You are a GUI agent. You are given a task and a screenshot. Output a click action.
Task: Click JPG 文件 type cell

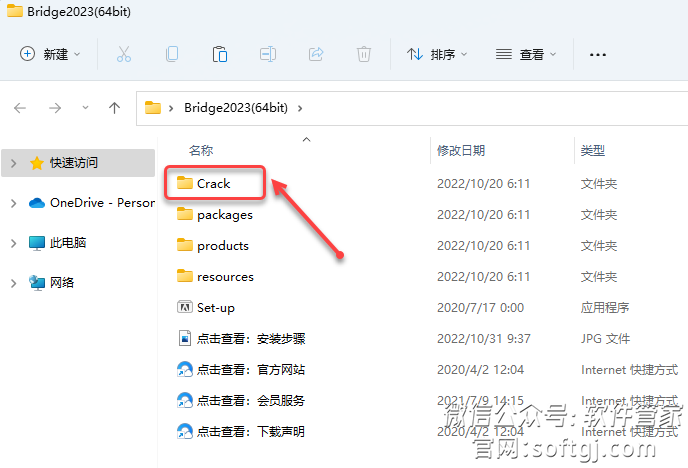point(606,339)
